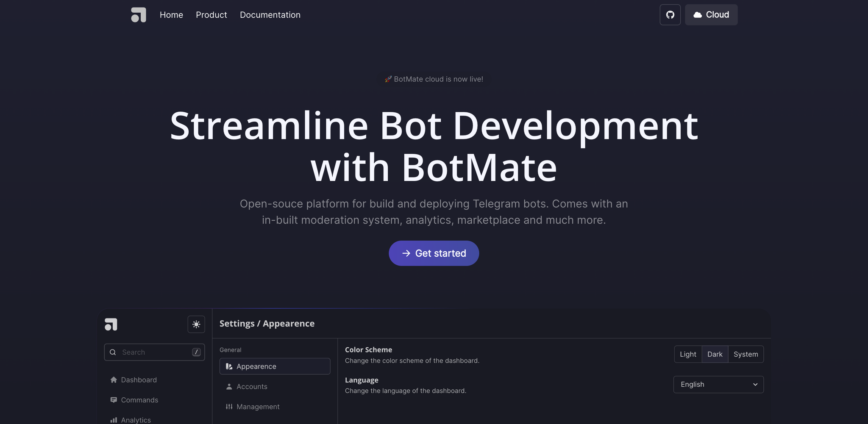The image size is (868, 424).
Task: Open the English language dropdown
Action: pyautogui.click(x=718, y=384)
